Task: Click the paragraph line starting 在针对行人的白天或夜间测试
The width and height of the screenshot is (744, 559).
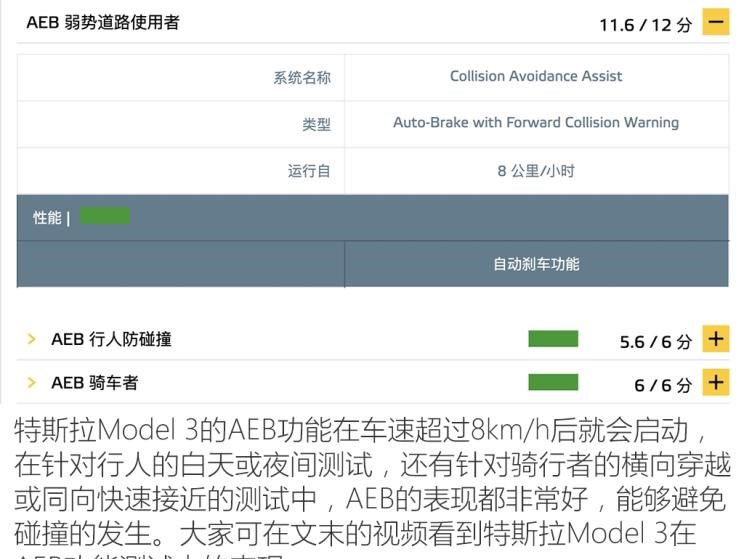Action: click(372, 465)
